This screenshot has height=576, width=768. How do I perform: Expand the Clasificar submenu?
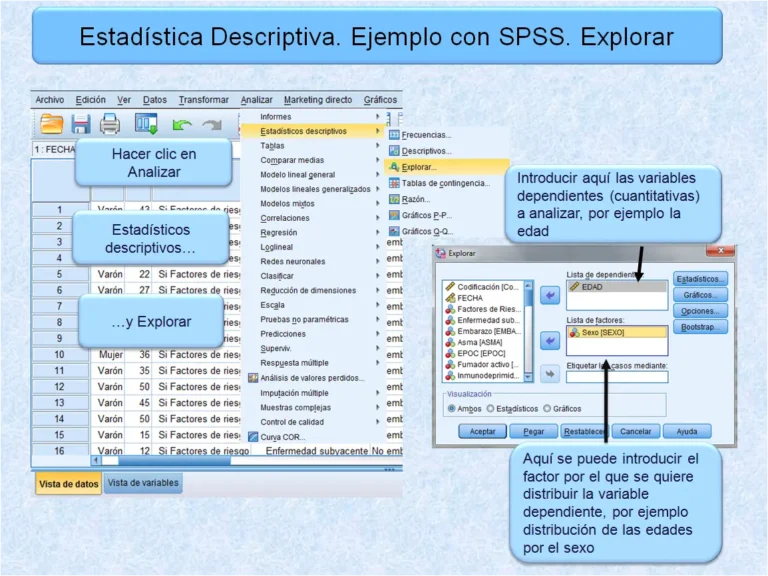[x=313, y=276]
